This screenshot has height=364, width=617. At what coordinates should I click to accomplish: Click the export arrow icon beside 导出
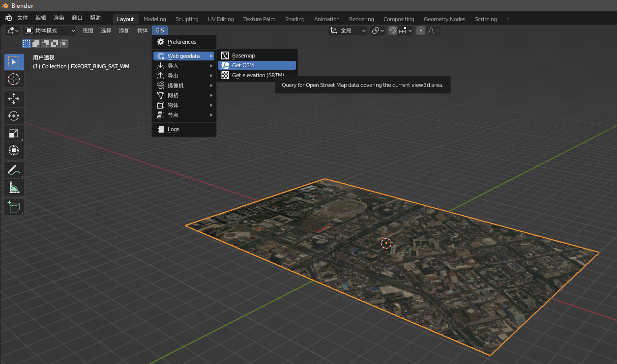pyautogui.click(x=161, y=76)
